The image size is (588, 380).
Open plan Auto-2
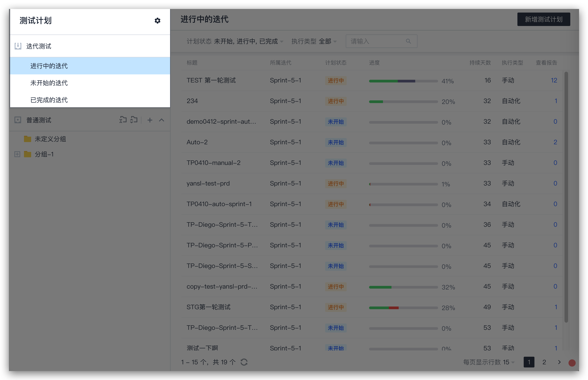pos(197,142)
